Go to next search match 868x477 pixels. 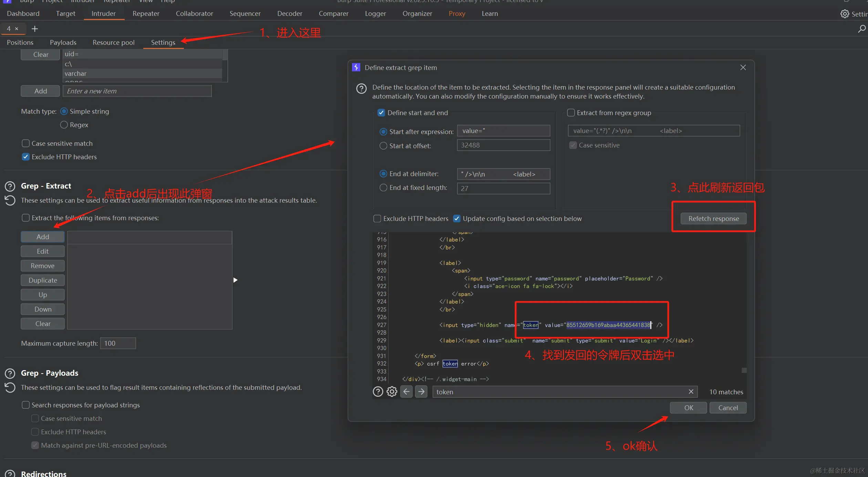[x=421, y=392]
